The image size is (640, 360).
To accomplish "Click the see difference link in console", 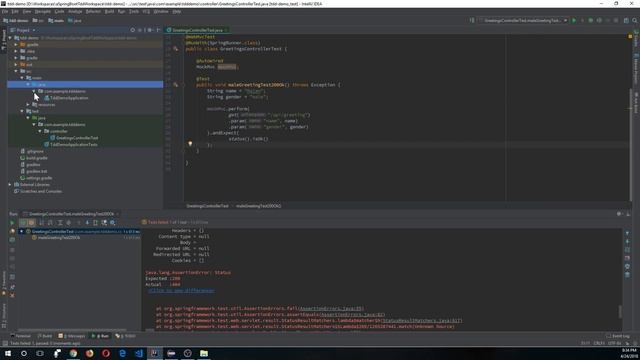I will pyautogui.click(x=181, y=290).
